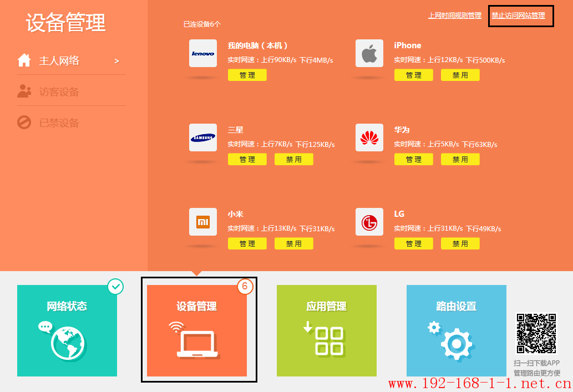The image size is (573, 392).
Task: Click the 小米 device name
Action: tap(235, 214)
